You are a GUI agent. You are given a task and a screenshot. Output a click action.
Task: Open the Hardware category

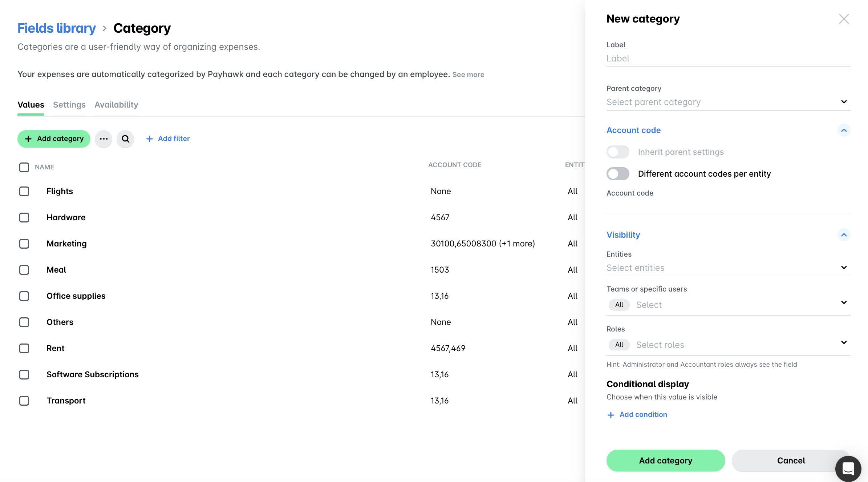(66, 217)
